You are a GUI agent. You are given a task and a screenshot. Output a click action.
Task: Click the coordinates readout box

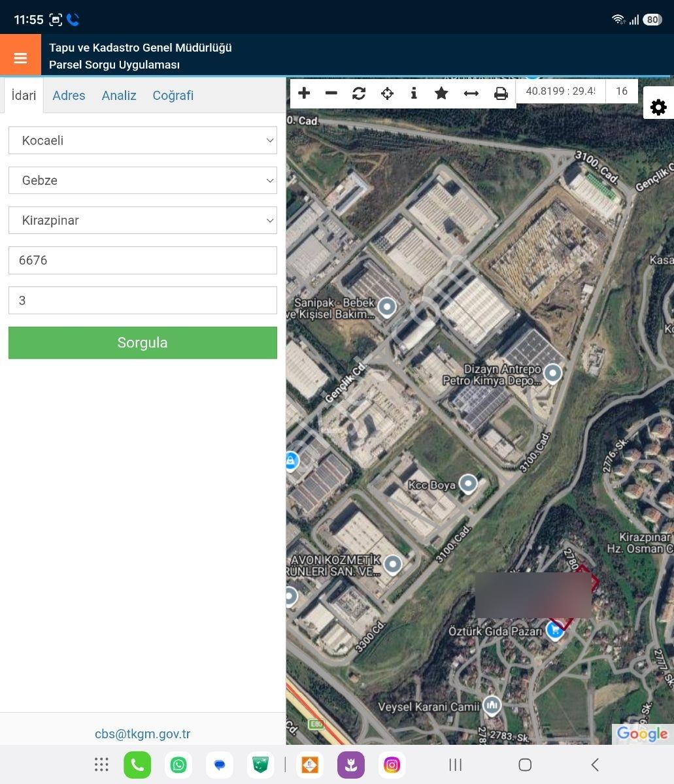coord(561,91)
